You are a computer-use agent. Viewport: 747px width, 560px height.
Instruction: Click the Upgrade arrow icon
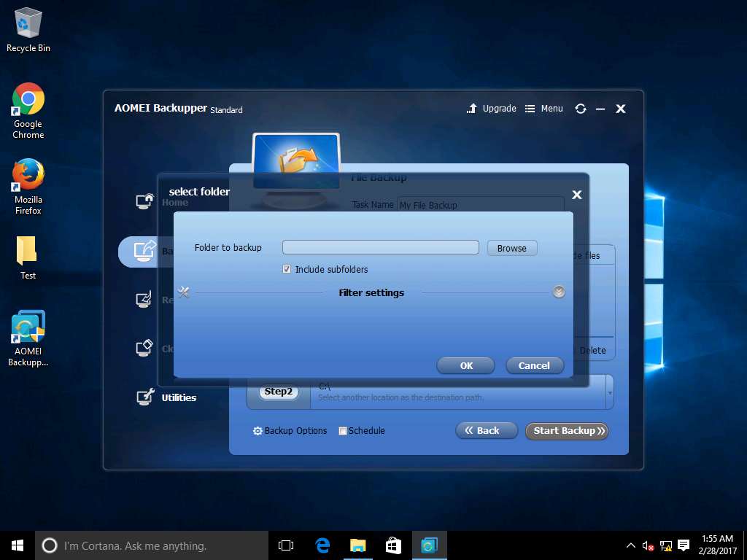point(472,109)
